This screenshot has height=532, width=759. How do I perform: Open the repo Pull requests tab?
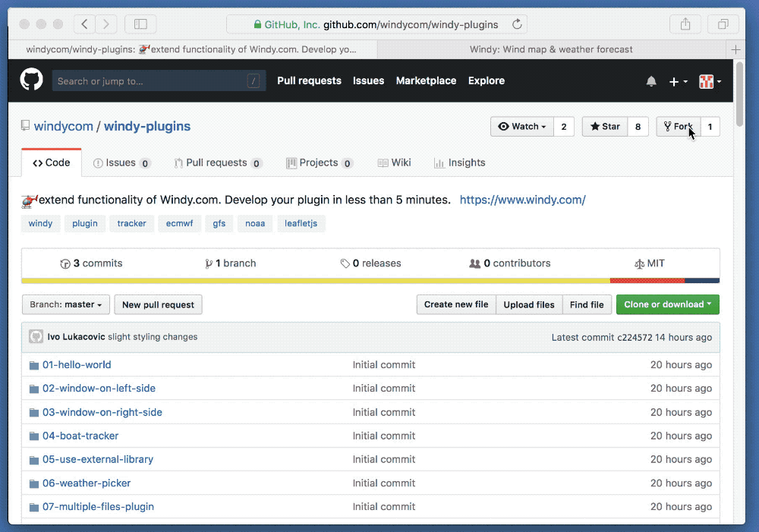tap(218, 162)
